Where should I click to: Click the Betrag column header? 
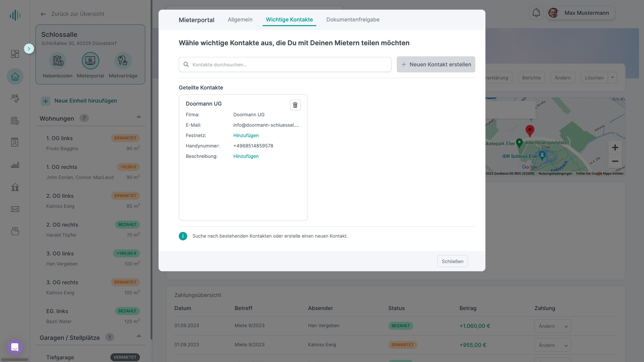(468, 308)
